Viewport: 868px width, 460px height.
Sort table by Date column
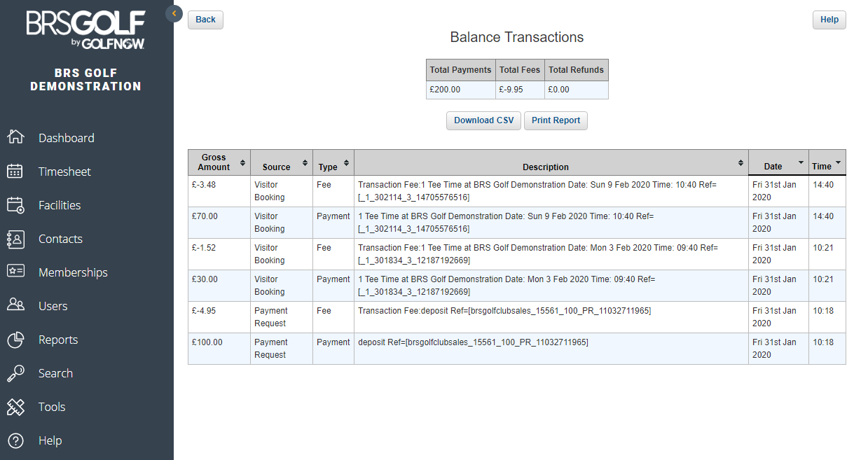(778, 162)
